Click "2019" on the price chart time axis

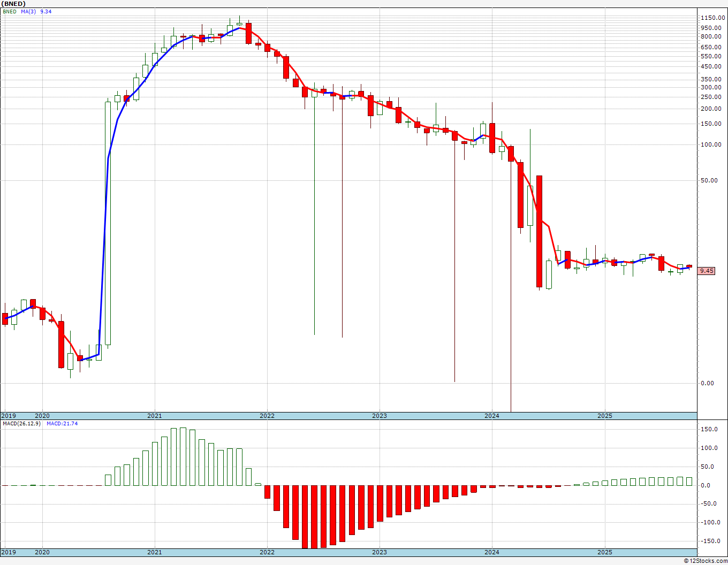pyautogui.click(x=9, y=416)
